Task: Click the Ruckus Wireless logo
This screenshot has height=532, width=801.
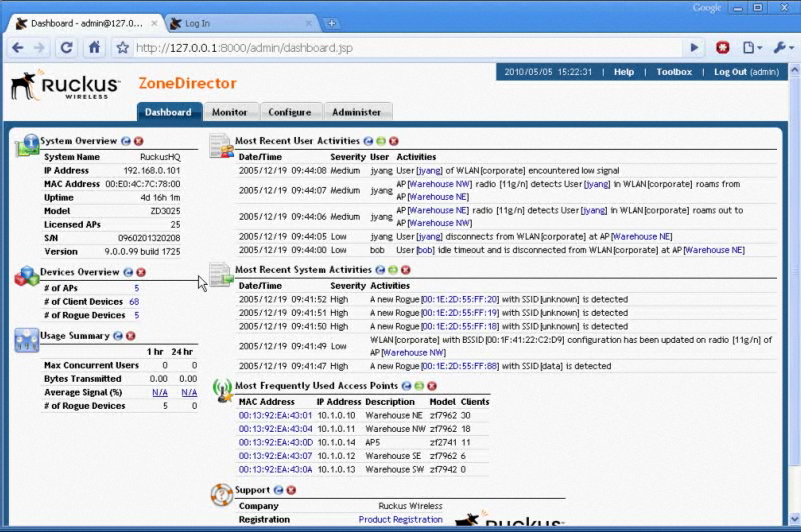Action: point(65,85)
